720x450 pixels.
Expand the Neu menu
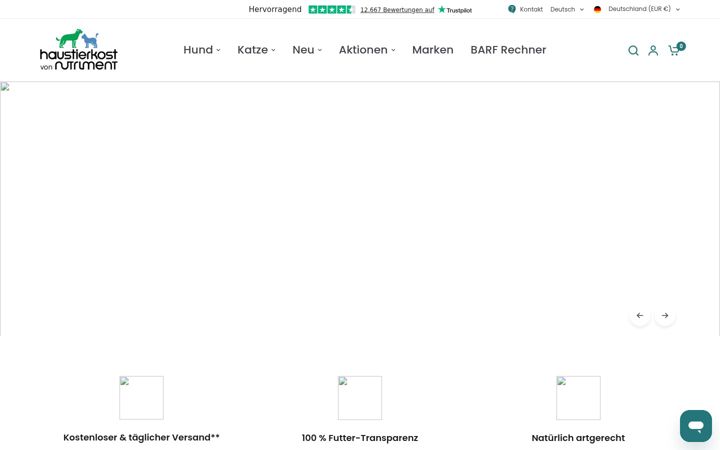[307, 50]
